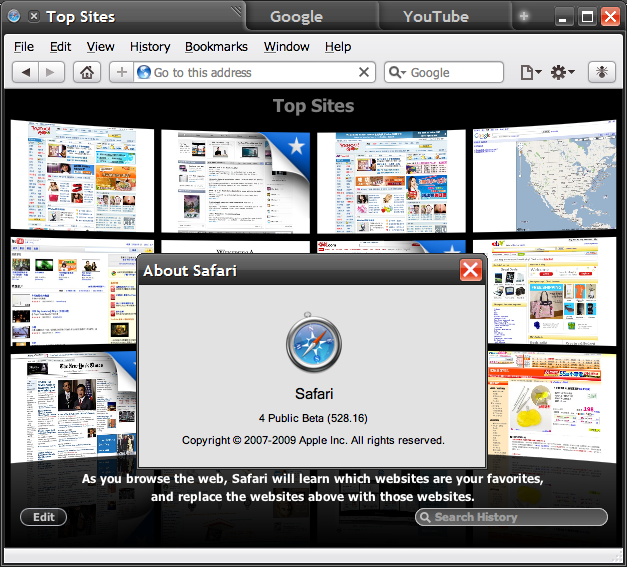Image resolution: width=627 pixels, height=567 pixels.
Task: Open a new tab with plus button
Action: pos(523,16)
